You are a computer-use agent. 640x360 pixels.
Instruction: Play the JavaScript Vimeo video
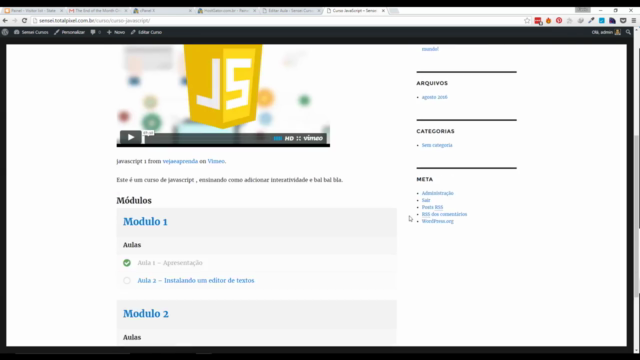pyautogui.click(x=131, y=137)
